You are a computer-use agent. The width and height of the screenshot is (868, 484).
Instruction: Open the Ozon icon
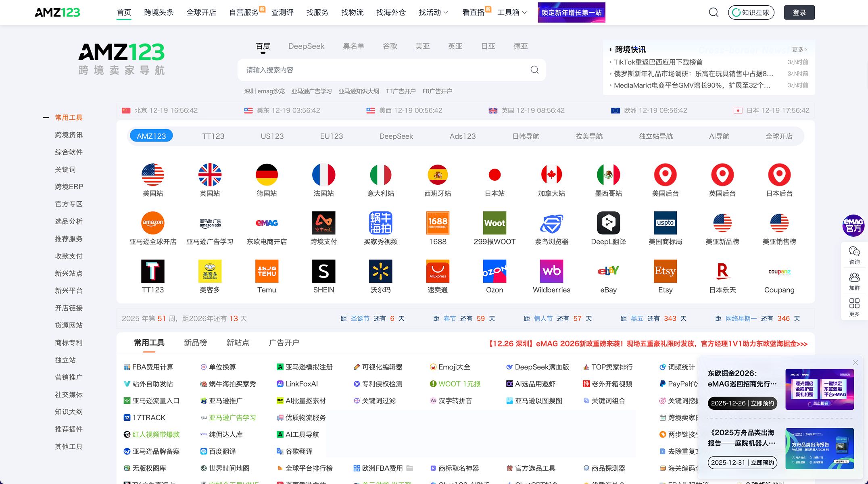coord(495,271)
